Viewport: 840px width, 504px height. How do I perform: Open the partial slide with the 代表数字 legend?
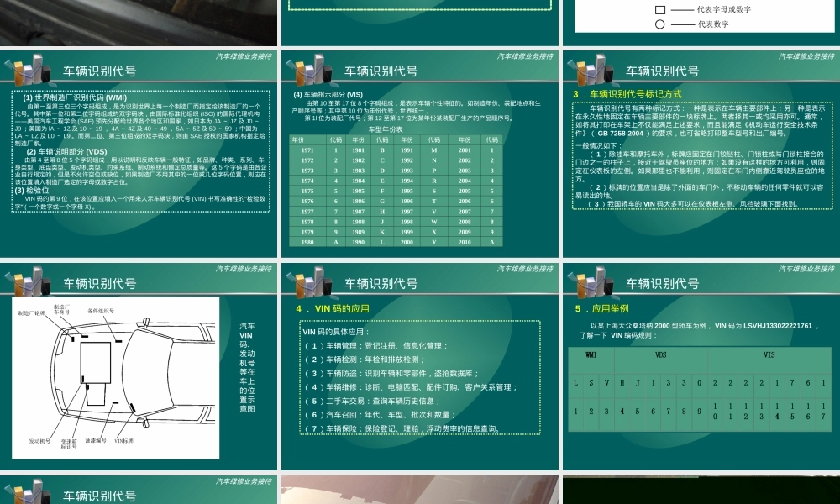click(x=701, y=23)
